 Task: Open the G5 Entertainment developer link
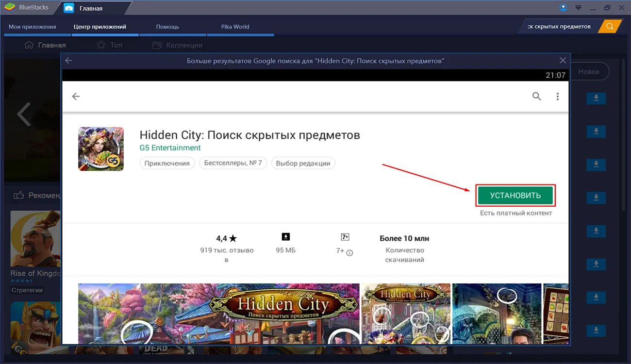(x=170, y=148)
